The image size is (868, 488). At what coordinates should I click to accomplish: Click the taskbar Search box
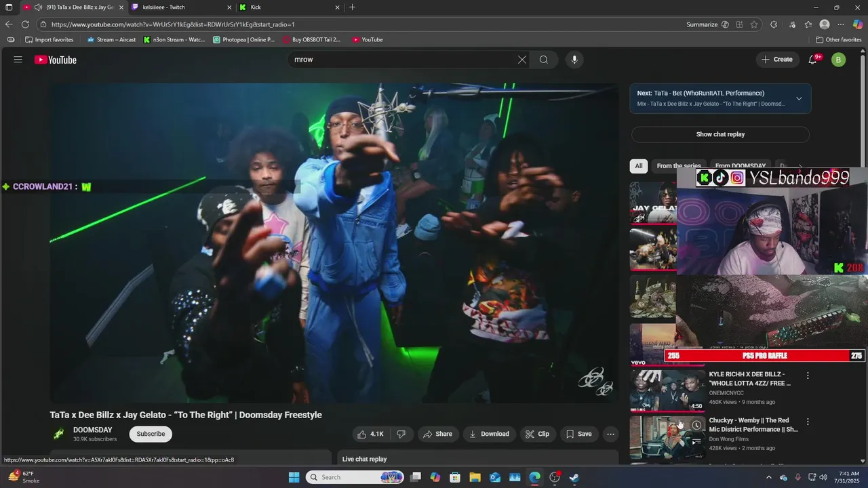point(355,477)
